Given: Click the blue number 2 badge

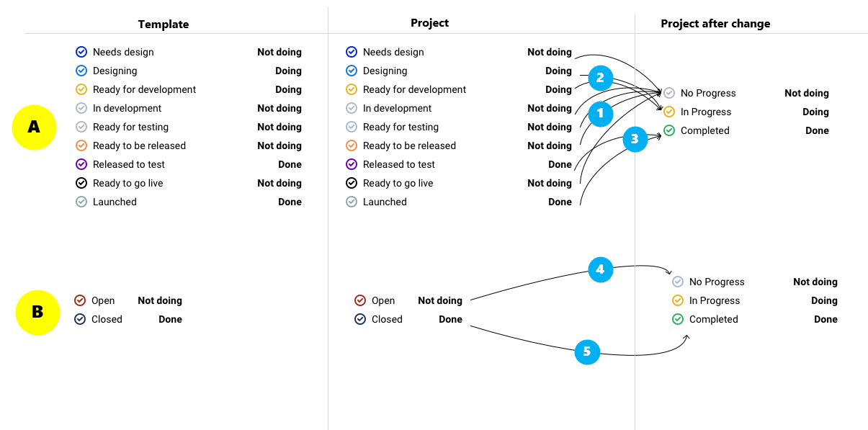Looking at the screenshot, I should point(600,78).
